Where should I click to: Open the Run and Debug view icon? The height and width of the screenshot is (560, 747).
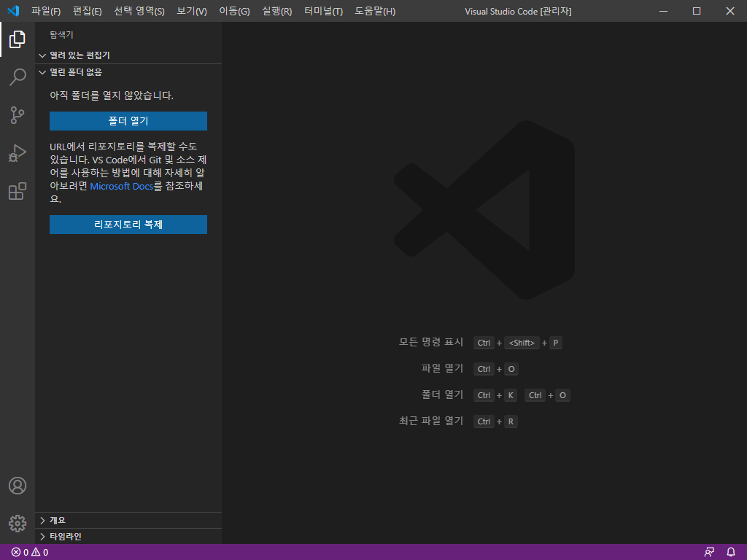click(x=18, y=153)
